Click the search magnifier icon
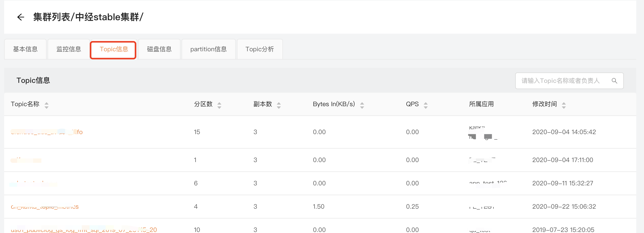The image size is (644, 233). 614,81
